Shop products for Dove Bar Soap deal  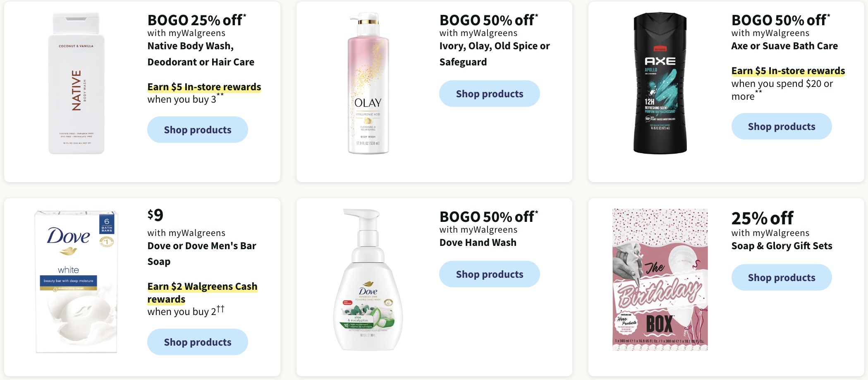(x=198, y=342)
